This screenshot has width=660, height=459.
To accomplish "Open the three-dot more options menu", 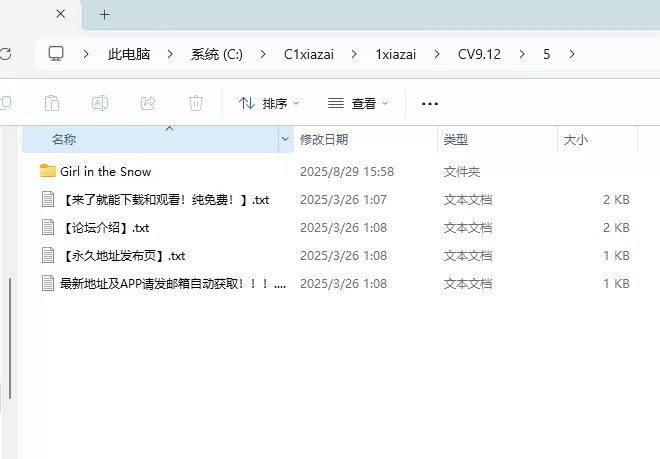I will coord(430,103).
